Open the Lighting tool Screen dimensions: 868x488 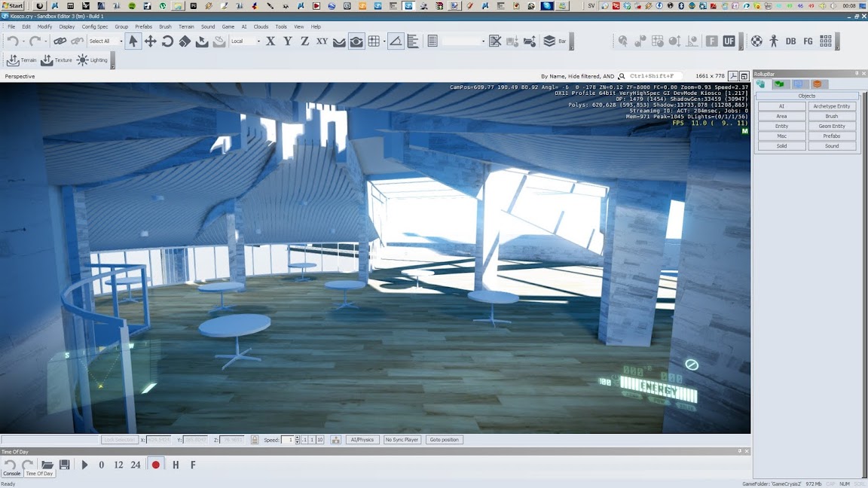(x=93, y=60)
